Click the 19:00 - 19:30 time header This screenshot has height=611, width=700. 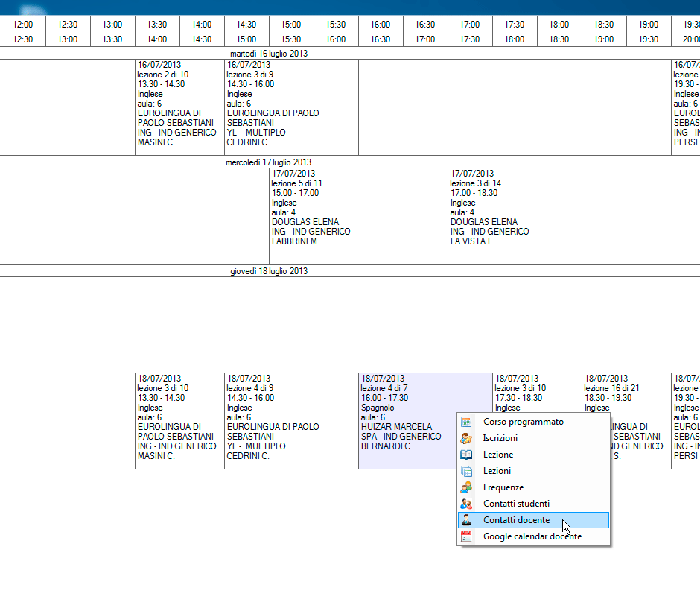[648, 32]
